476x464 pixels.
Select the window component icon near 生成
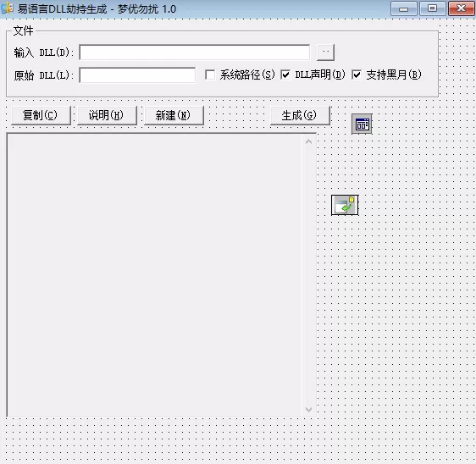coord(362,124)
